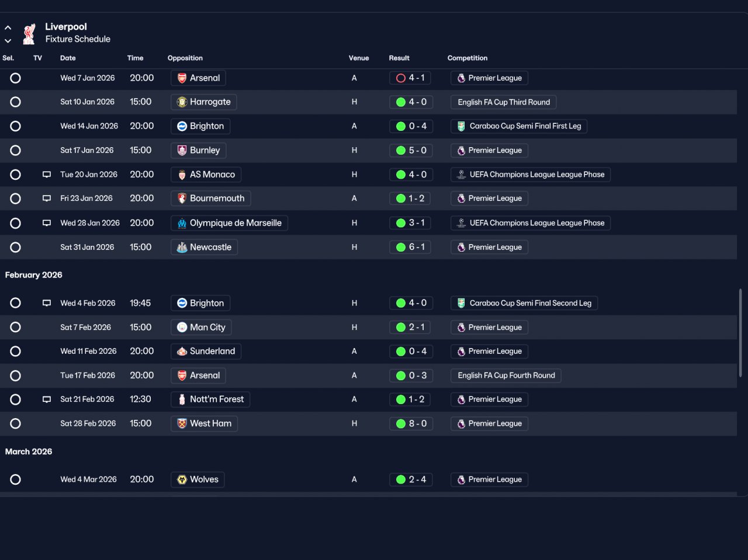Open Premier League competition for Burnley match
This screenshot has height=560, width=748.
pyautogui.click(x=489, y=151)
